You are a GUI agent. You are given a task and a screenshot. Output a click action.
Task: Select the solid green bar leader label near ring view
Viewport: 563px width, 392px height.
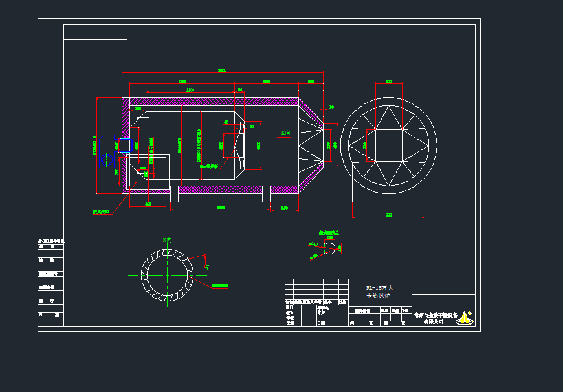220,285
